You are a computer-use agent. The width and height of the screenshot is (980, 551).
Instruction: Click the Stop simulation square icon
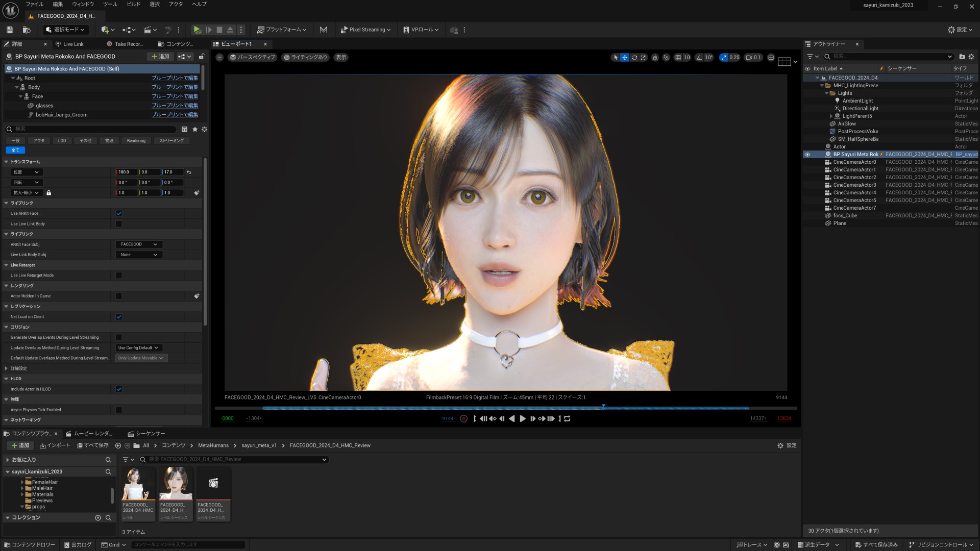click(219, 30)
